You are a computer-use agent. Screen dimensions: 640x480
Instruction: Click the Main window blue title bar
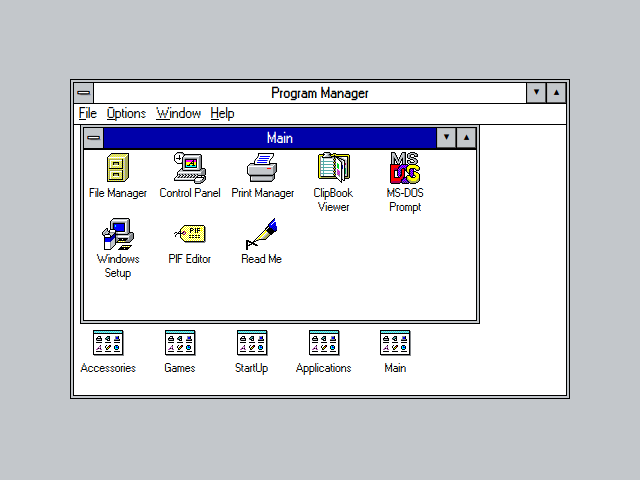[x=270, y=138]
